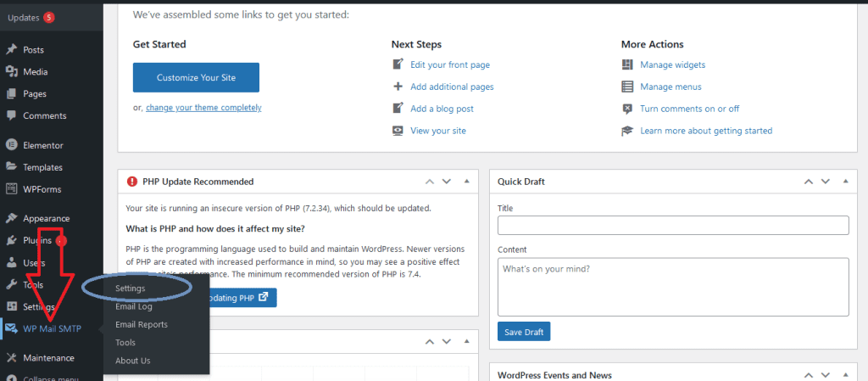Click the Tools wrench icon
Viewport: 868px width, 381px height.
pos(11,284)
